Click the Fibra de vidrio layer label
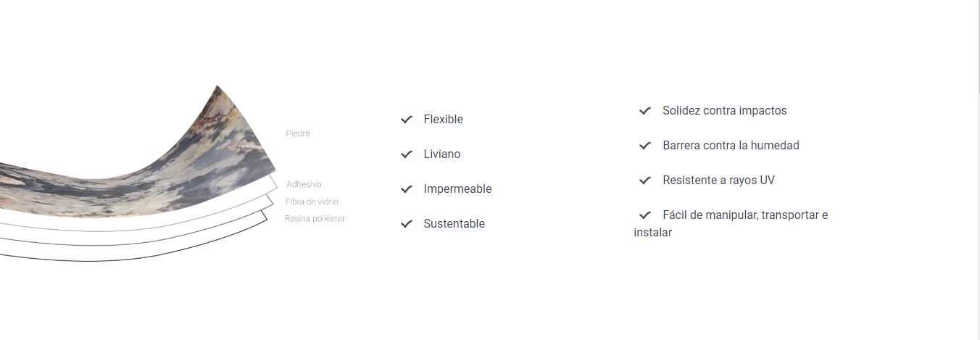 [x=312, y=202]
